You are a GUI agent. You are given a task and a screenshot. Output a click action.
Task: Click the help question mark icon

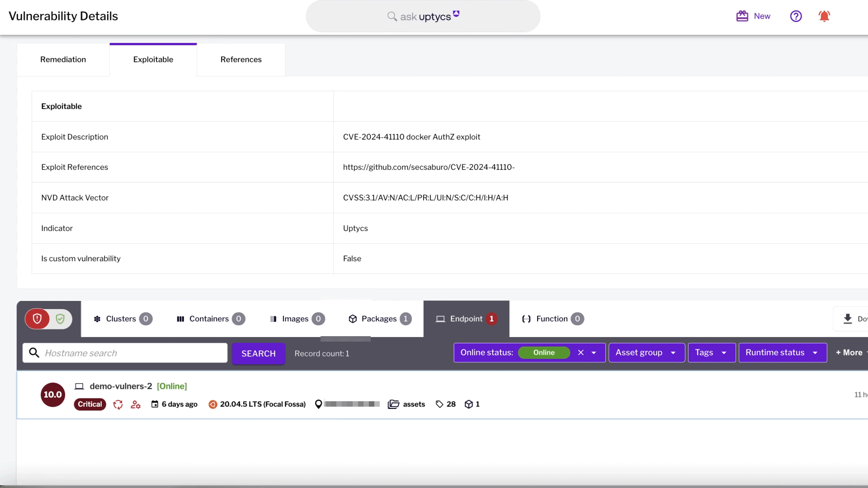(x=796, y=15)
